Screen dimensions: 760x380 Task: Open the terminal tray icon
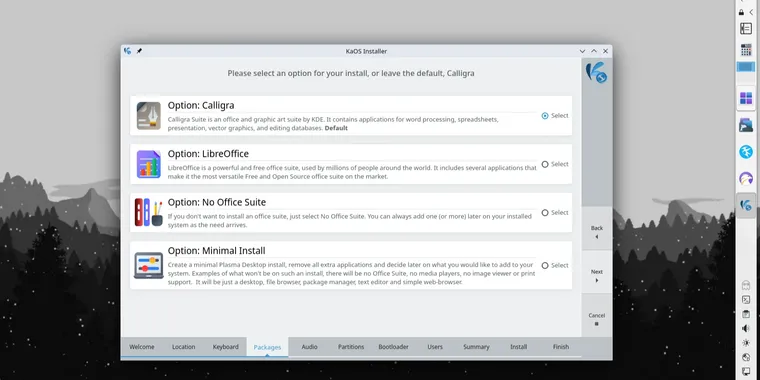click(746, 300)
